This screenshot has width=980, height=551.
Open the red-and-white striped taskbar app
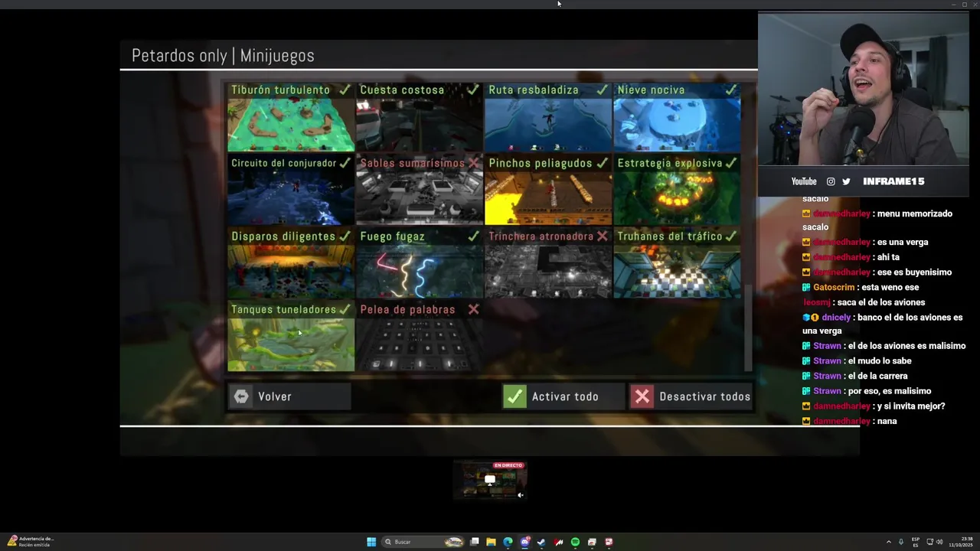coord(558,542)
